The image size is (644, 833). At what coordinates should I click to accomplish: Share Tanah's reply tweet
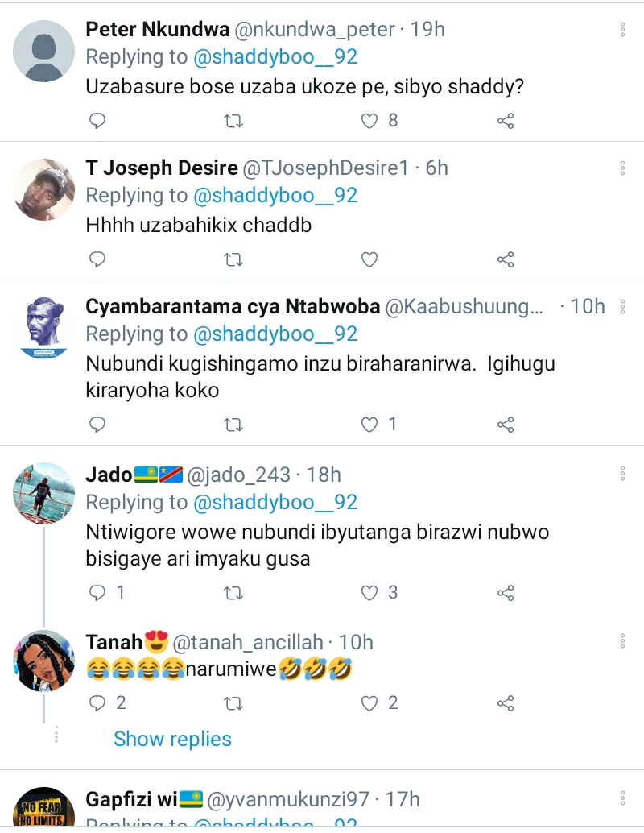pos(506,703)
